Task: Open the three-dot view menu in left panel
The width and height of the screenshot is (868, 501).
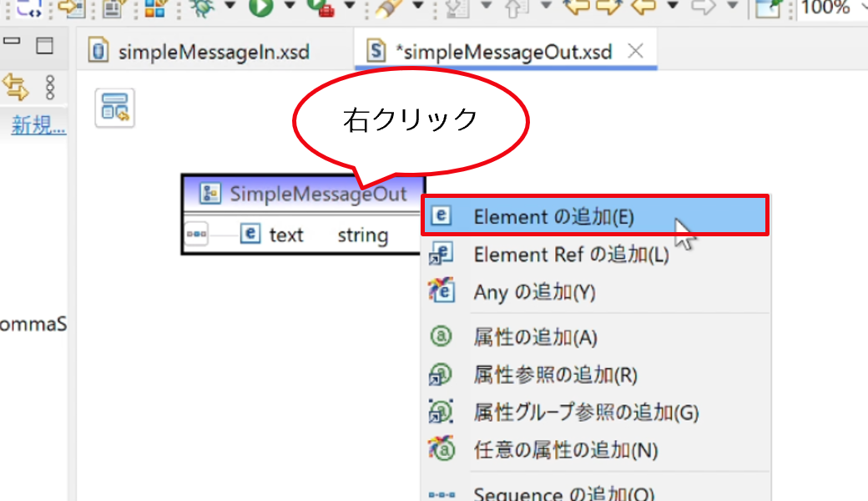Action: pyautogui.click(x=50, y=88)
